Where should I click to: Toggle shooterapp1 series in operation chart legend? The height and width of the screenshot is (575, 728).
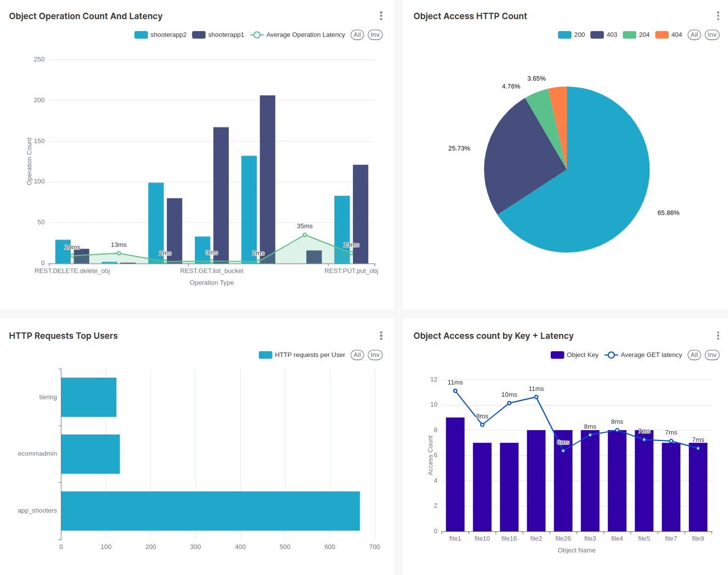click(x=218, y=35)
